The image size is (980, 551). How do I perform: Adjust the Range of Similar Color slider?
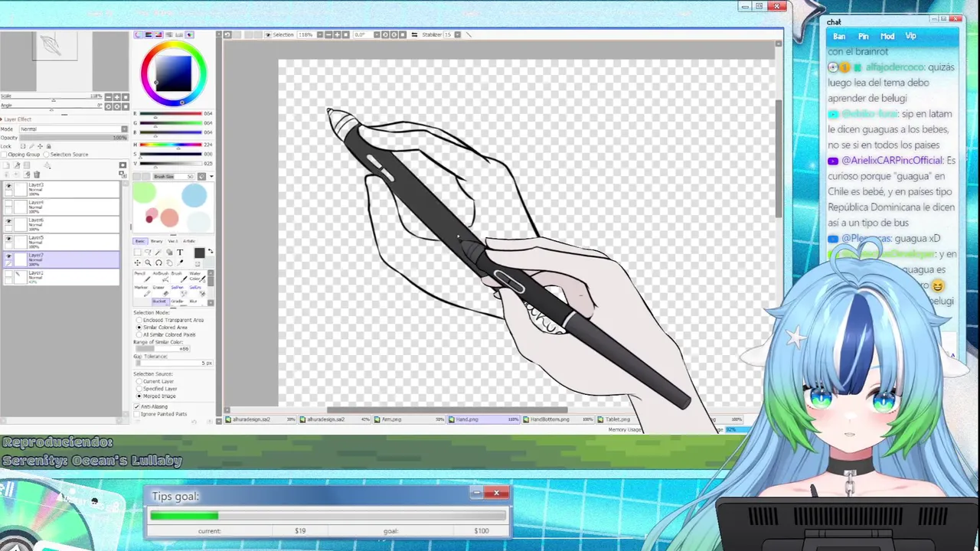click(163, 349)
